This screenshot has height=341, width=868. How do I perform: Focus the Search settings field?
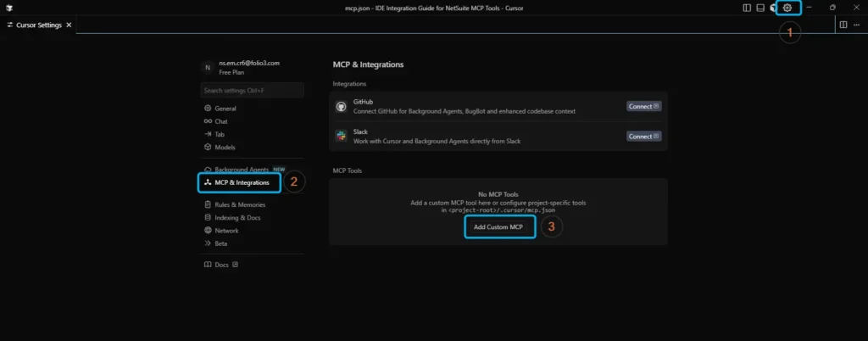coord(252,90)
